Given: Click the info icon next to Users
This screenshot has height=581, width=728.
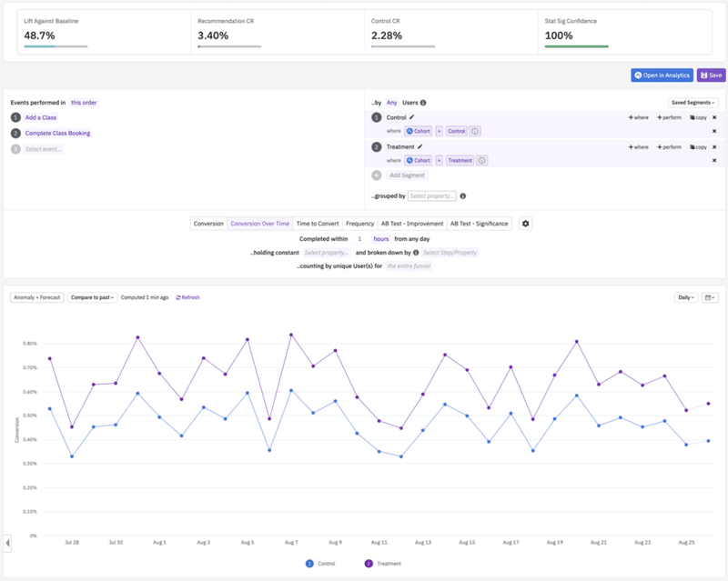Looking at the screenshot, I should (423, 103).
